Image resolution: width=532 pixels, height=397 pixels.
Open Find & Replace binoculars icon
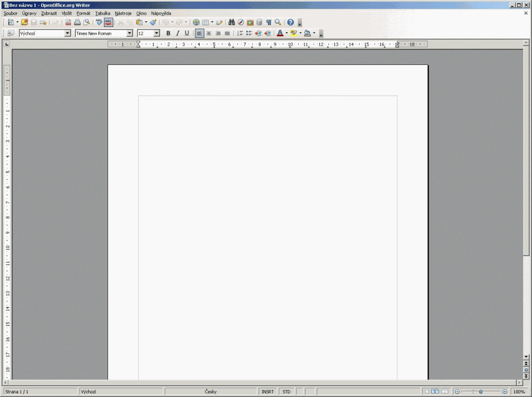232,22
